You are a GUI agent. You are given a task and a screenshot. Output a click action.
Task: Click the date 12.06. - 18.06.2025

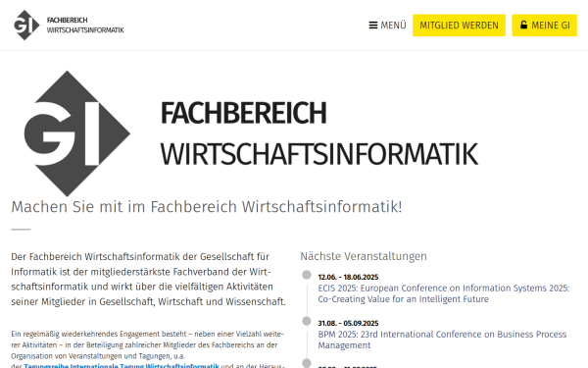pyautogui.click(x=348, y=277)
